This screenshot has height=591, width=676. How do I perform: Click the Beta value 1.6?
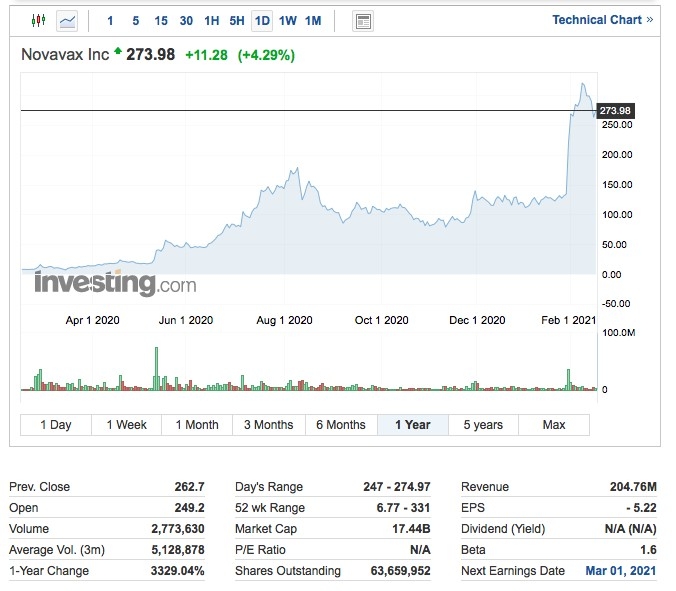pos(648,550)
